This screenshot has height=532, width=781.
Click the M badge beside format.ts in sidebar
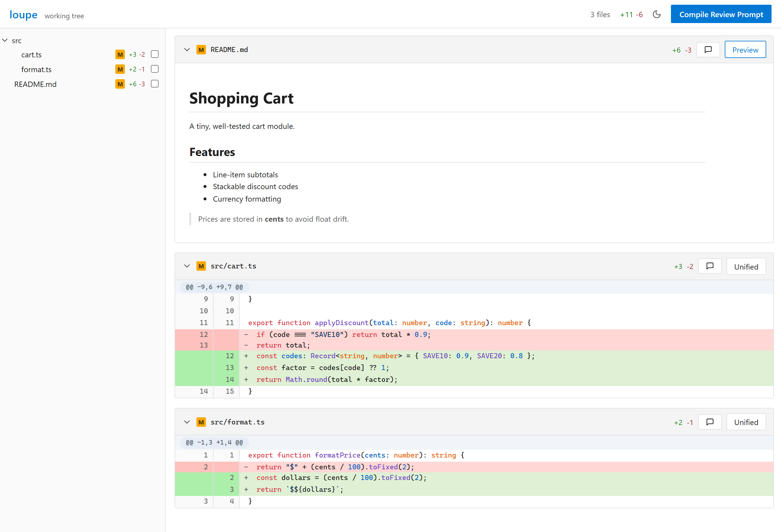point(120,69)
